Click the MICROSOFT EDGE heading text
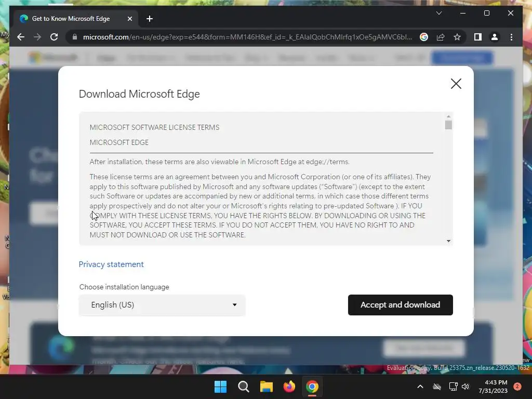Image resolution: width=532 pixels, height=399 pixels. pos(119,142)
